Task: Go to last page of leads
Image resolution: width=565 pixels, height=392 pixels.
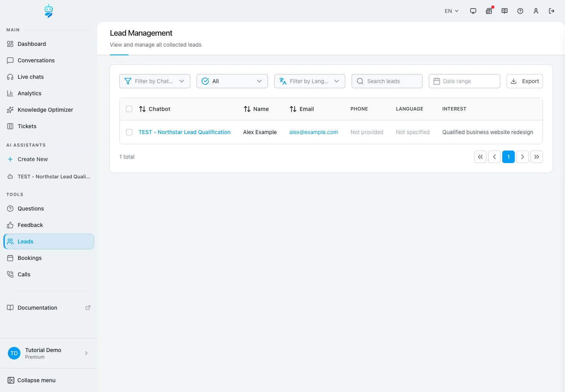Action: (x=537, y=157)
